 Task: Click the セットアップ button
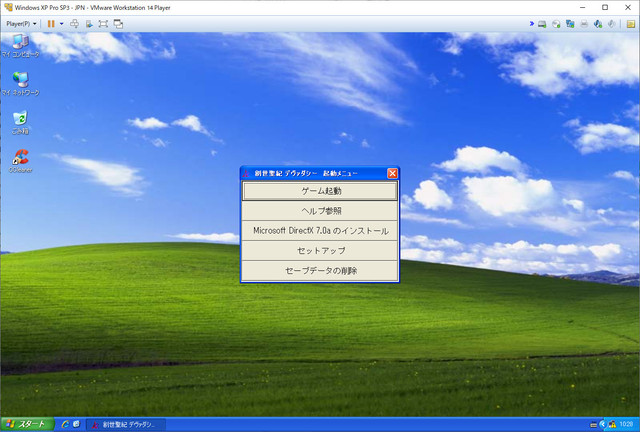pyautogui.click(x=320, y=251)
